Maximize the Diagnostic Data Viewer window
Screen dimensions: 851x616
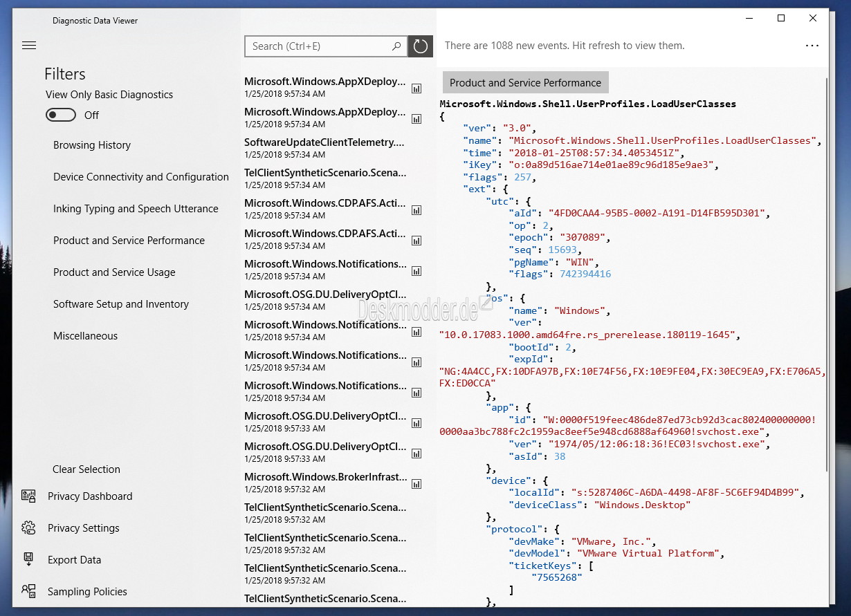click(781, 19)
